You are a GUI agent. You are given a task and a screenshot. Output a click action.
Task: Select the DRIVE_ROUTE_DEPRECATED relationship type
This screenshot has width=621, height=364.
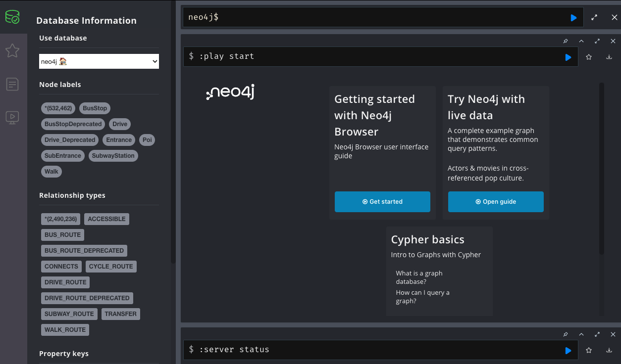(87, 298)
